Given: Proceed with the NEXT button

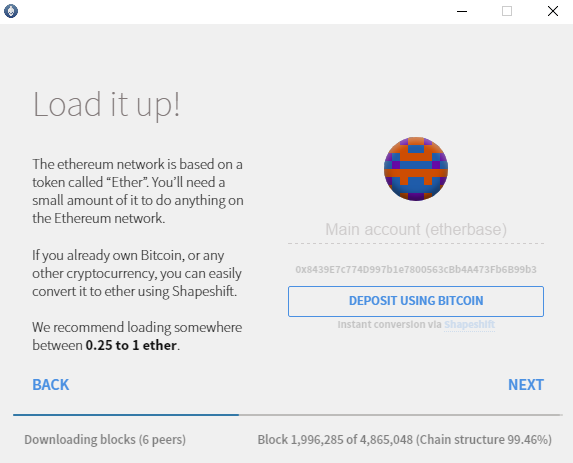Looking at the screenshot, I should (526, 385).
